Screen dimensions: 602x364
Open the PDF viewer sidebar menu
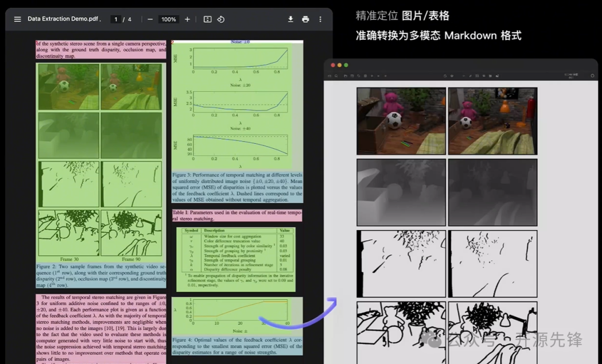tap(17, 20)
